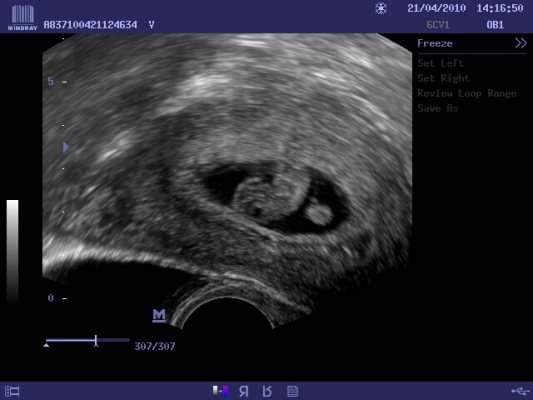Click the freeze snowflake icon
This screenshot has height=400, width=533.
[x=381, y=8]
